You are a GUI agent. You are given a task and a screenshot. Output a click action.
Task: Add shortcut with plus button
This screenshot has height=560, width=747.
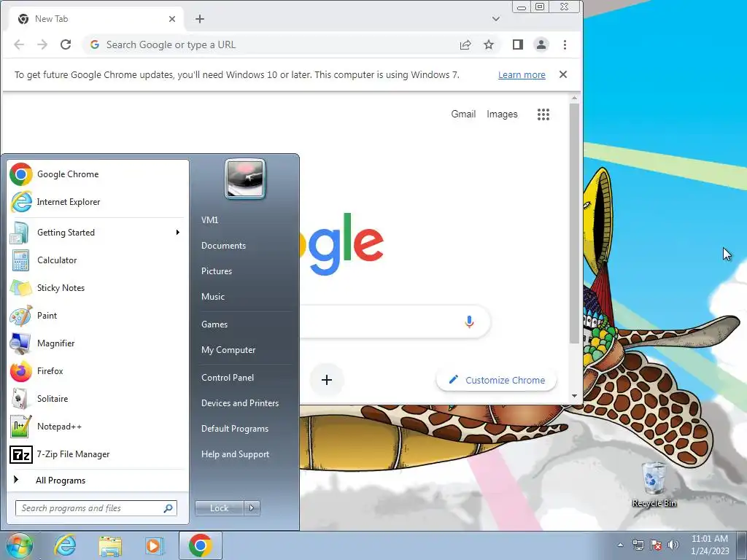coord(327,380)
